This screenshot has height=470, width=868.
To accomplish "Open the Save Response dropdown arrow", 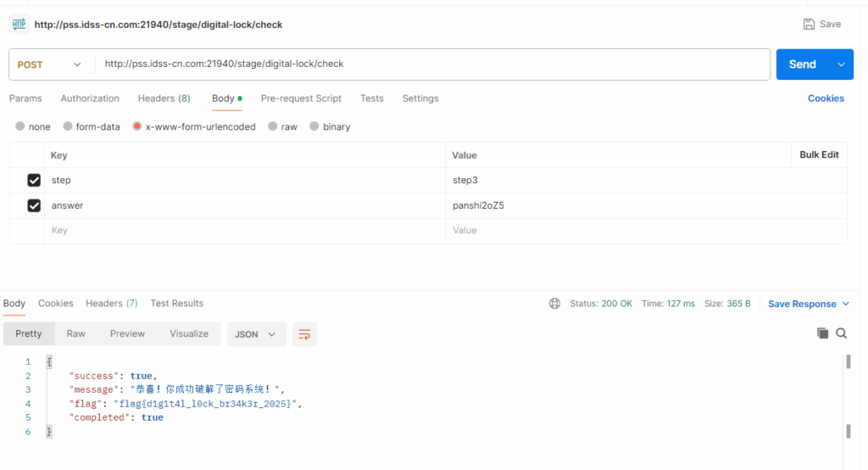I will pyautogui.click(x=845, y=304).
